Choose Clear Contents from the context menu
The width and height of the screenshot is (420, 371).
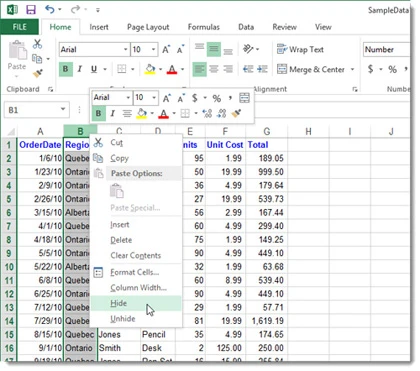pyautogui.click(x=136, y=255)
